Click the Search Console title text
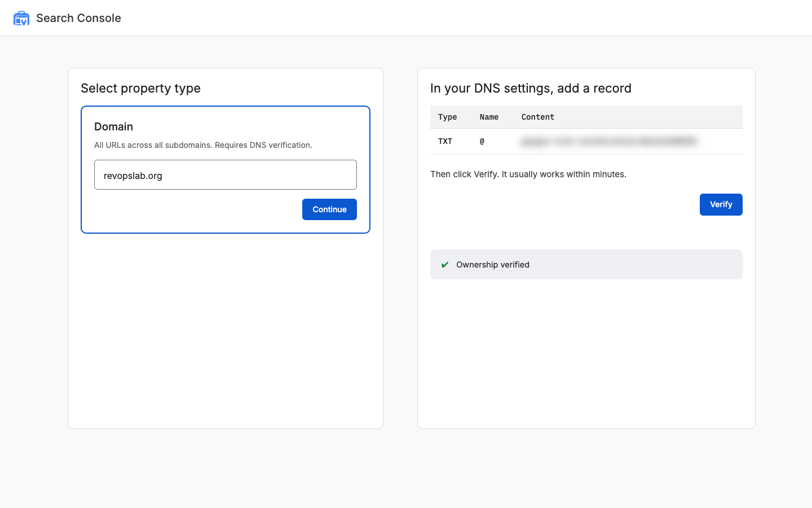Screen dimensions: 812x508 (78, 18)
